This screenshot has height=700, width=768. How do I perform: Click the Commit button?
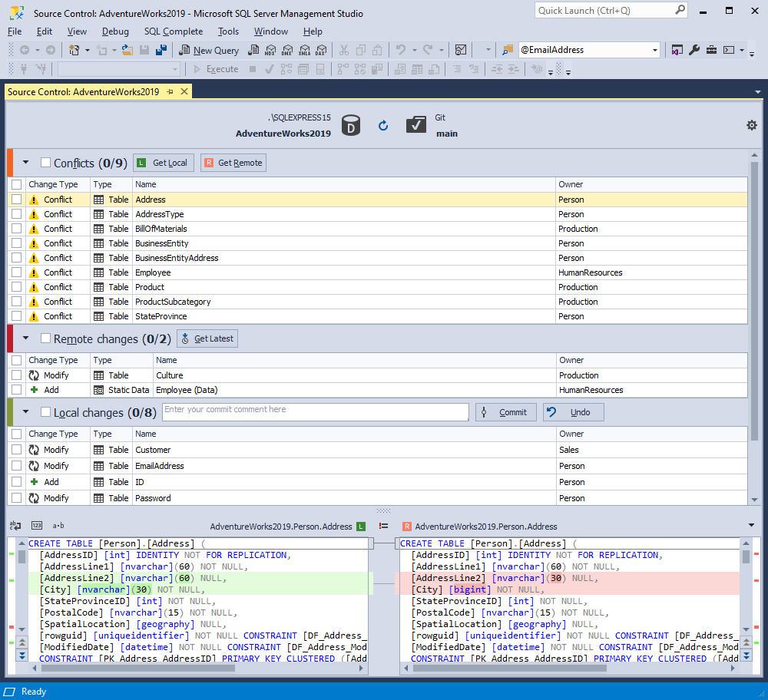[x=506, y=412]
